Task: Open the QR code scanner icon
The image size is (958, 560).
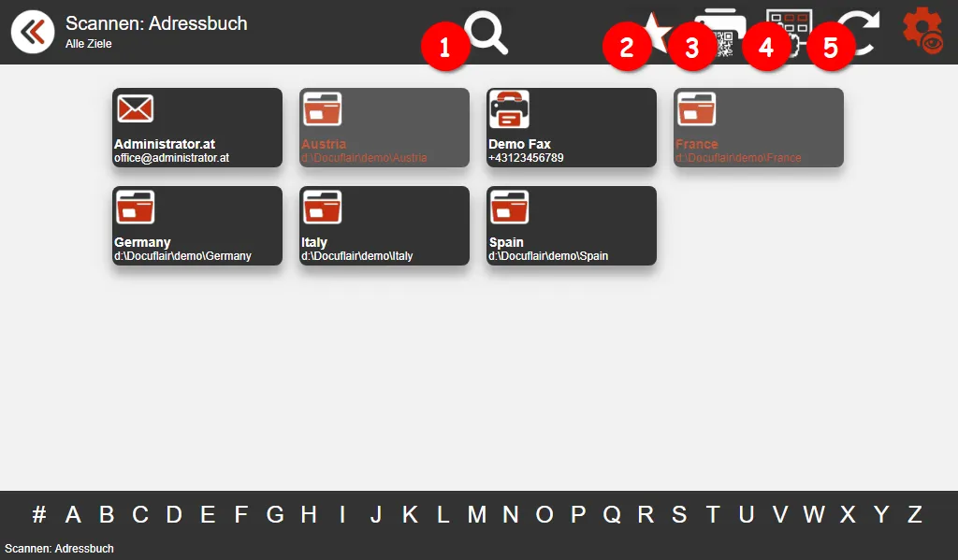Action: click(x=722, y=32)
